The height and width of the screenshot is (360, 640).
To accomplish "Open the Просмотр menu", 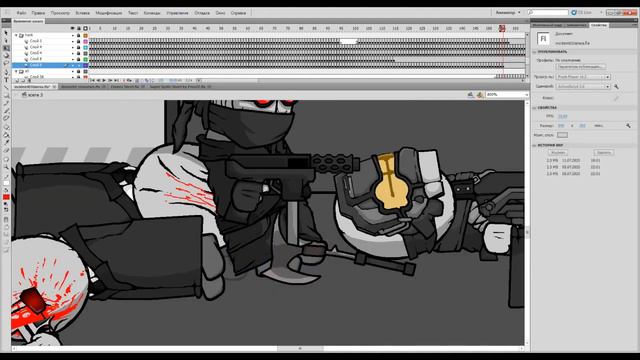I will coord(60,13).
